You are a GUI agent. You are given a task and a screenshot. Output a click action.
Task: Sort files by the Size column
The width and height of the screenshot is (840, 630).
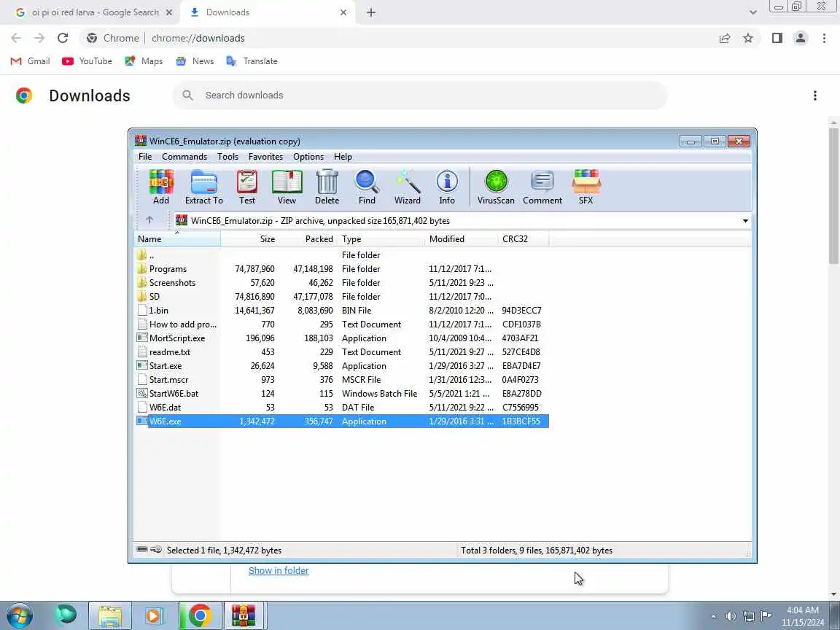(249, 239)
